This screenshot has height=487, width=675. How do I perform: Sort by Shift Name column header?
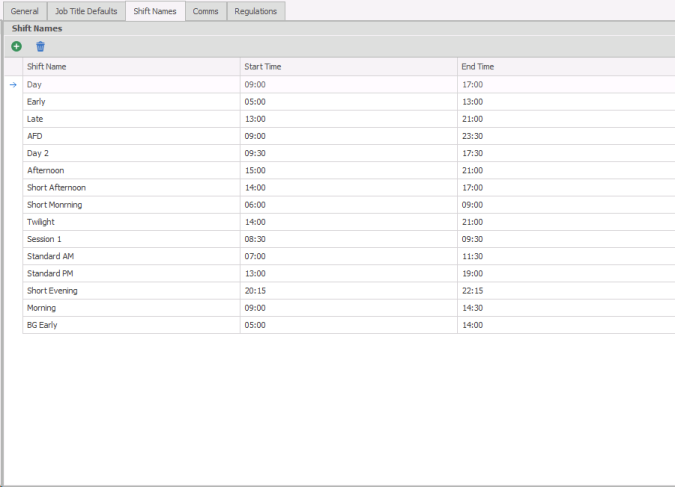[130, 67]
